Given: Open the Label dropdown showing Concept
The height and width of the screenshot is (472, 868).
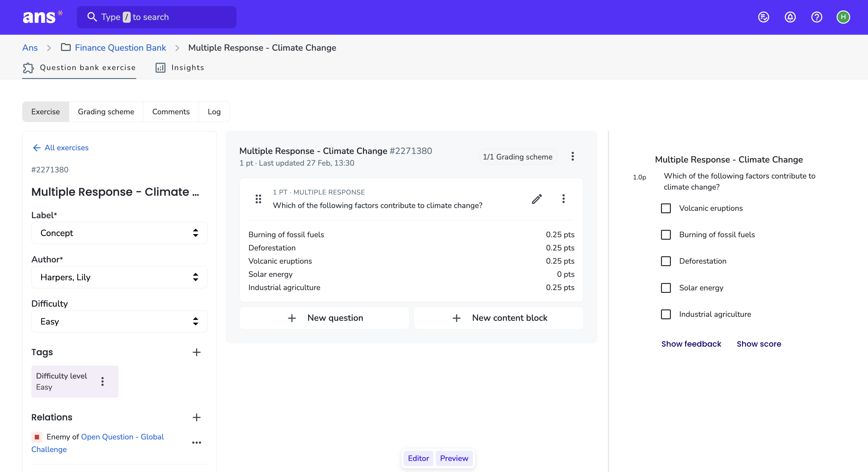Looking at the screenshot, I should tap(119, 233).
